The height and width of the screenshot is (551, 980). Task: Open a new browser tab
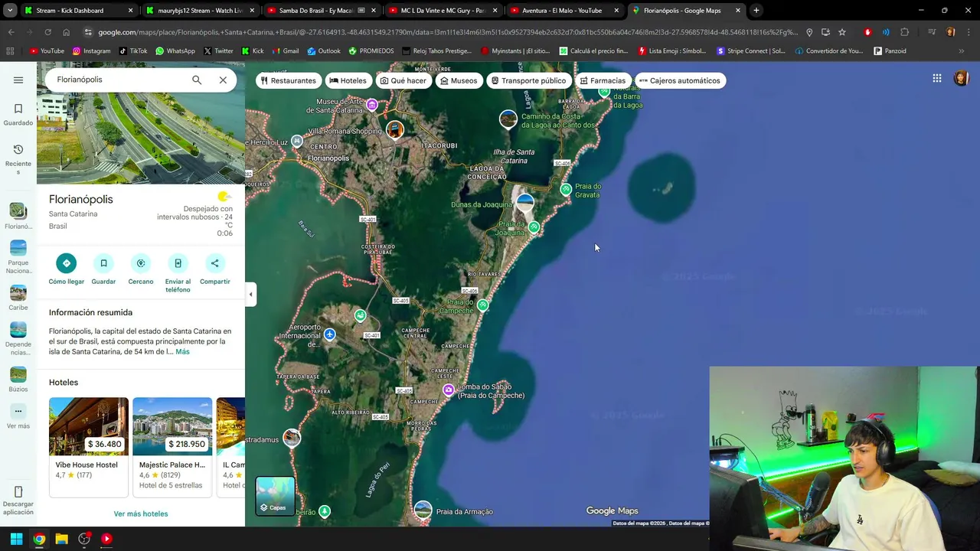point(756,11)
